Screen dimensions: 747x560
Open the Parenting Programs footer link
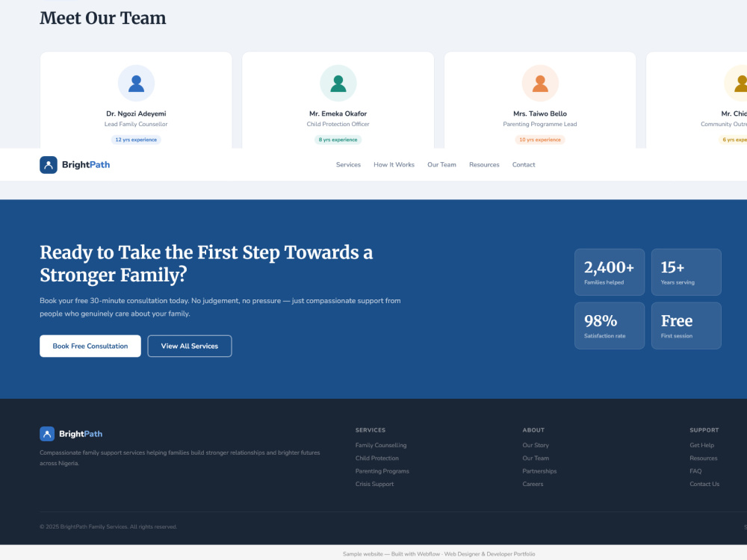pyautogui.click(x=382, y=471)
